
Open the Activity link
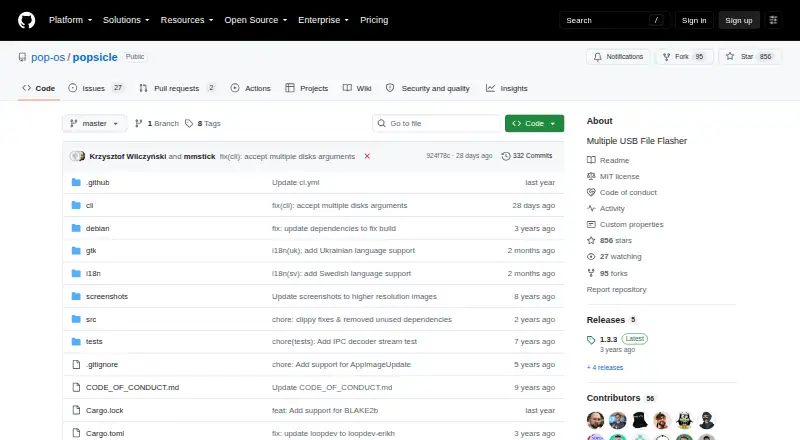[606, 208]
